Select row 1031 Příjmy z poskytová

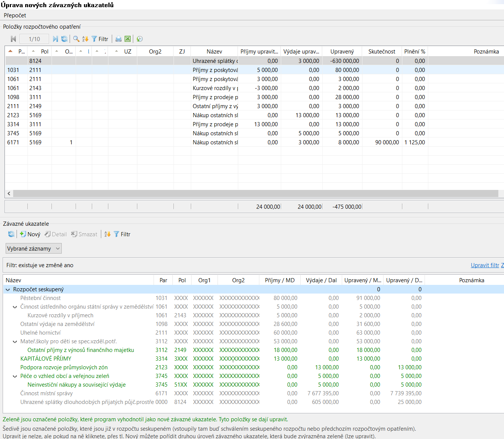tap(254, 70)
